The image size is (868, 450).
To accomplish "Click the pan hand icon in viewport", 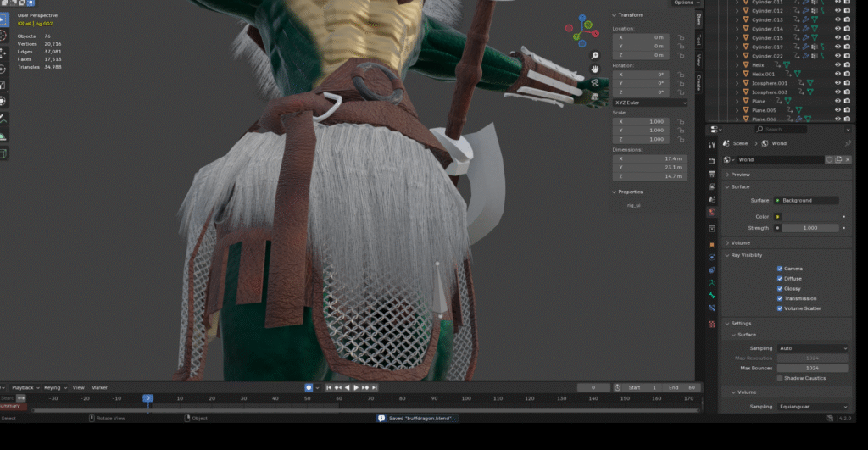I will pos(595,69).
